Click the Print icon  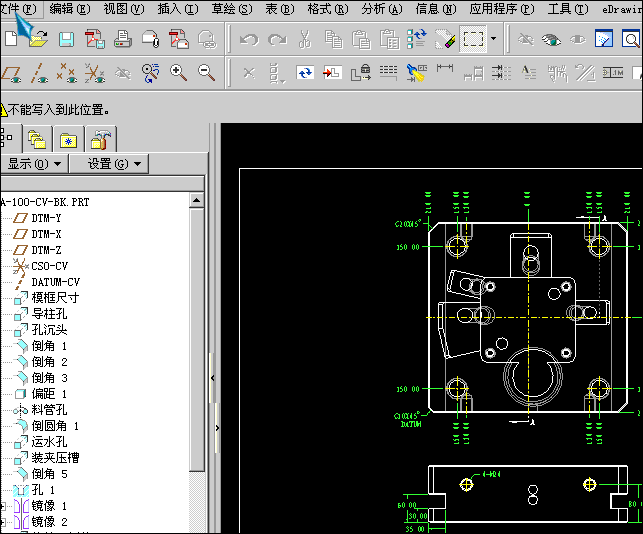(x=123, y=39)
